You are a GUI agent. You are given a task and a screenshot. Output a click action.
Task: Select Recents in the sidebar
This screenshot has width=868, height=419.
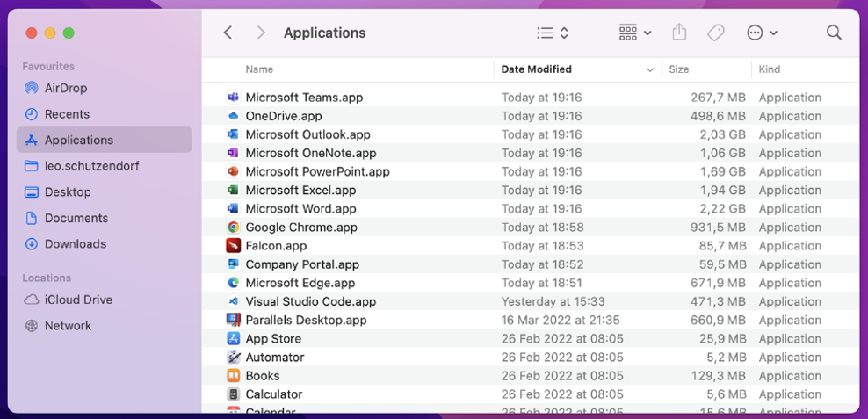click(104, 114)
